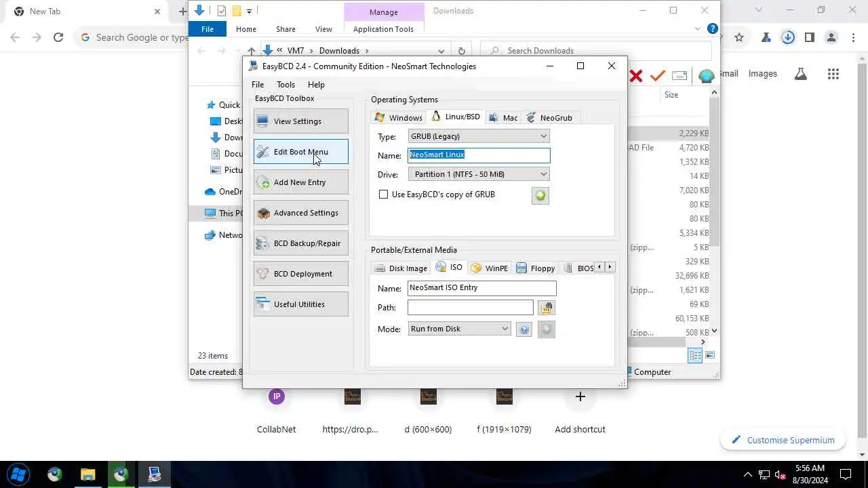
Task: Click the Size column header in Explorer
Action: pyautogui.click(x=671, y=95)
